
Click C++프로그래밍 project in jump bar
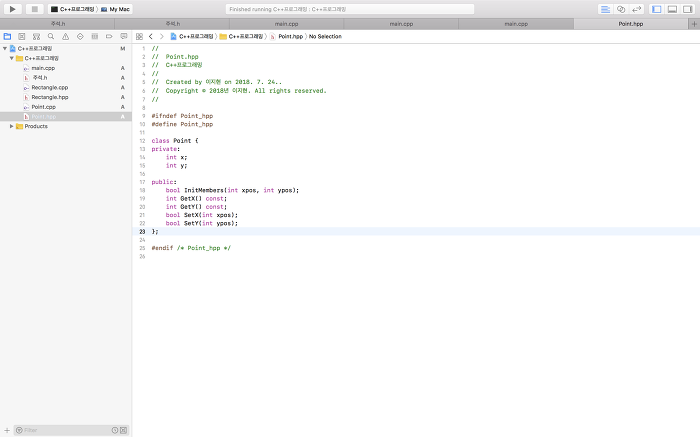[192, 37]
